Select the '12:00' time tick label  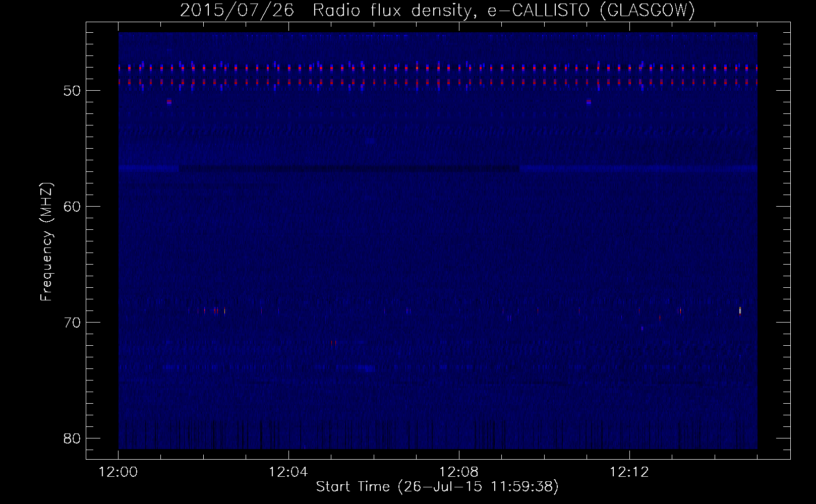click(119, 472)
